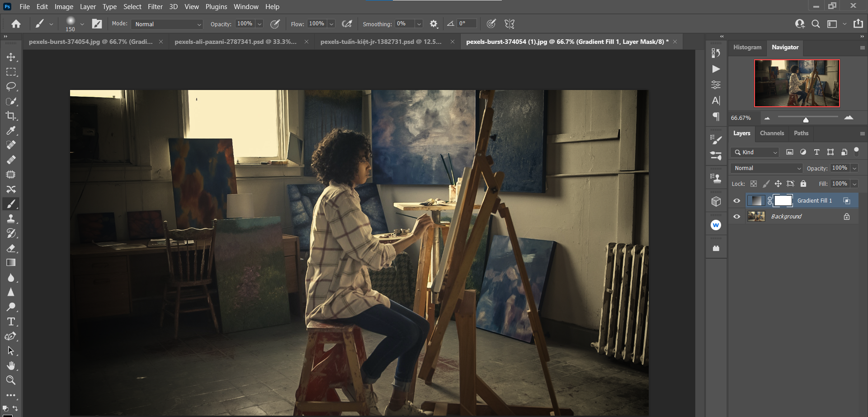The width and height of the screenshot is (868, 417).
Task: Hide the Gradient Fill 1 layer
Action: (737, 201)
